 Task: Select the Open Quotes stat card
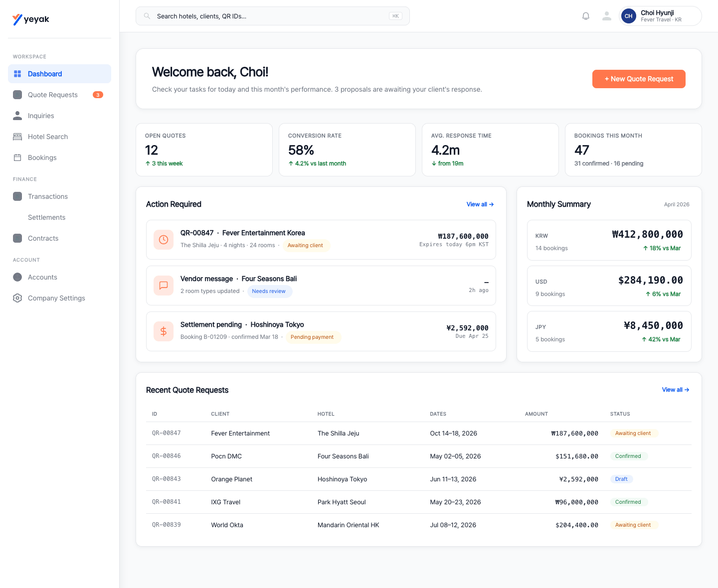coord(204,149)
